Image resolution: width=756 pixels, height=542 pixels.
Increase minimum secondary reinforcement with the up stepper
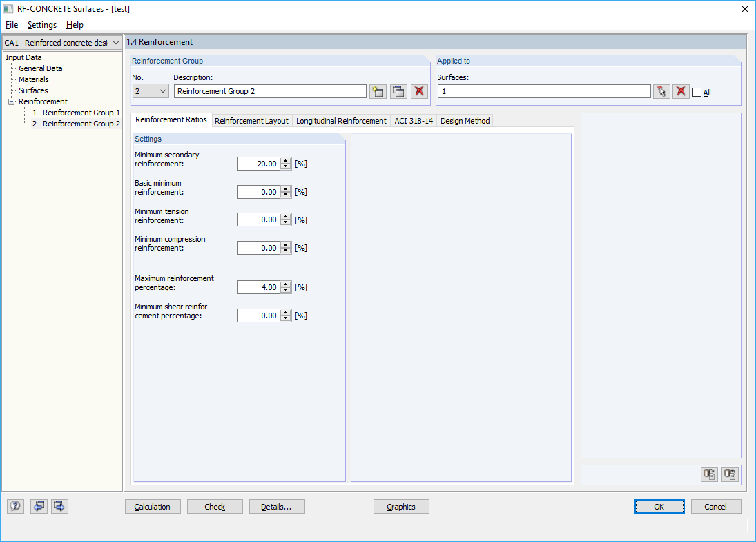click(285, 160)
